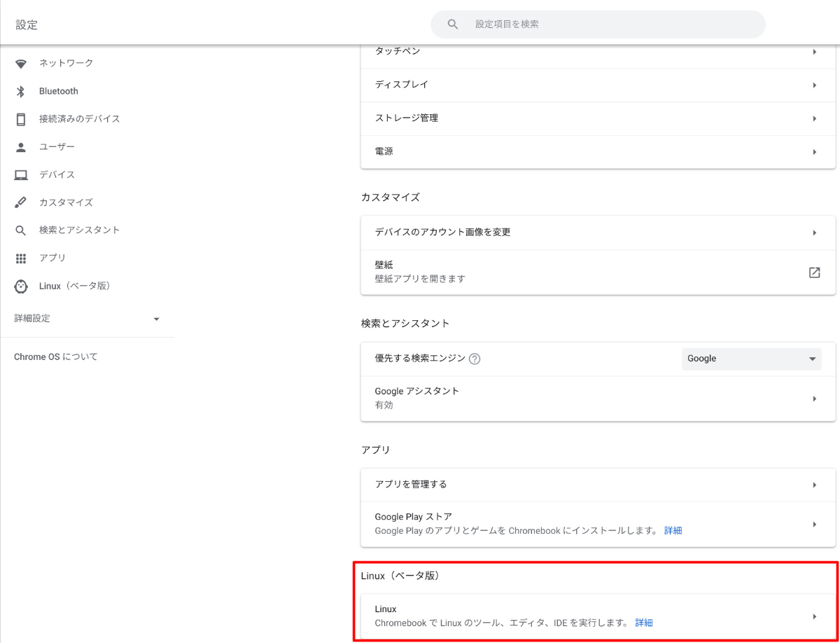Open アプリを管理する row
The height and width of the screenshot is (643, 840).
pyautogui.click(x=598, y=485)
